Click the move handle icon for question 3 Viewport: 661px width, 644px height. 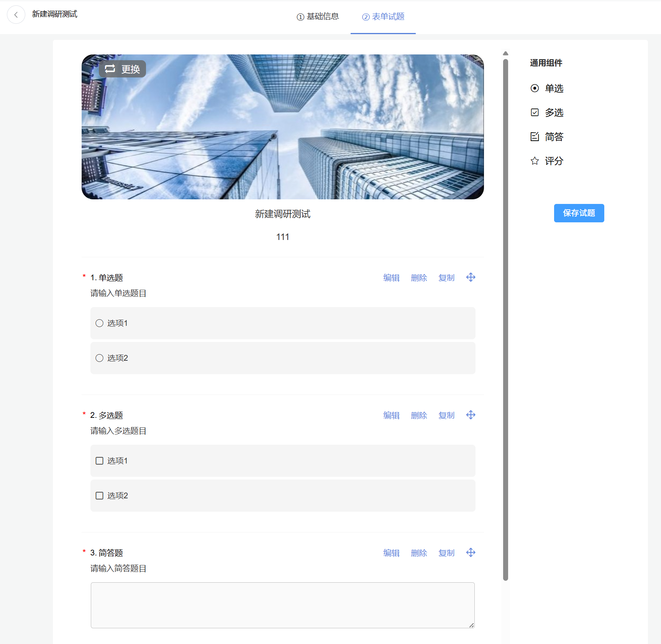point(471,552)
